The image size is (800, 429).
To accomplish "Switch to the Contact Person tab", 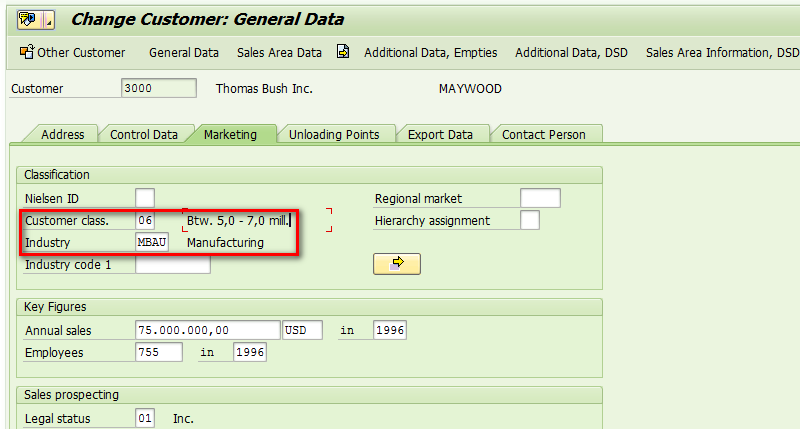I will point(544,135).
